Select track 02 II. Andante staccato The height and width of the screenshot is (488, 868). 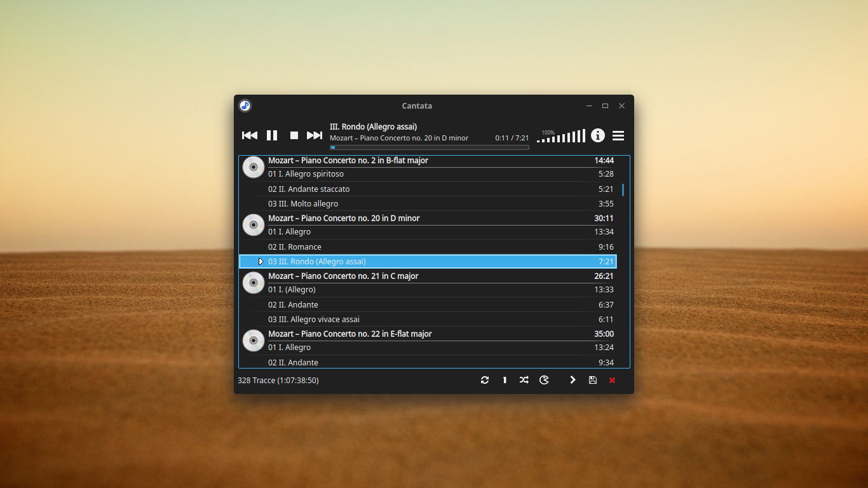[428, 189]
